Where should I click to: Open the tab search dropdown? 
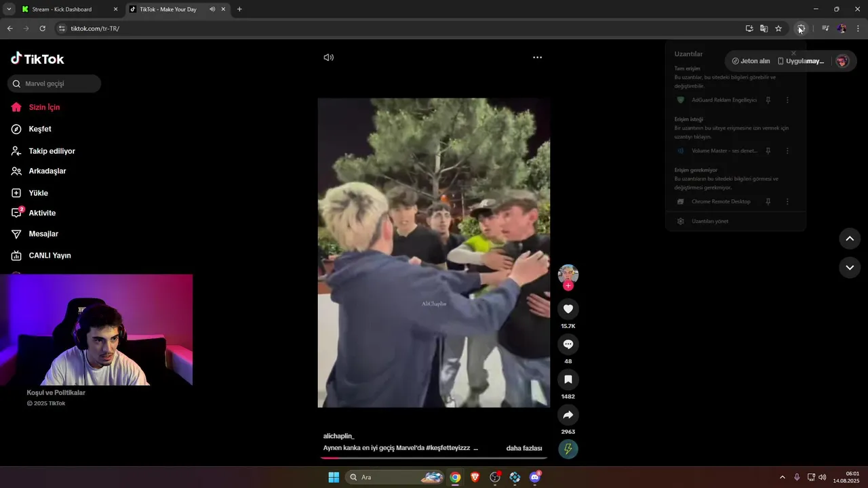coord(9,9)
